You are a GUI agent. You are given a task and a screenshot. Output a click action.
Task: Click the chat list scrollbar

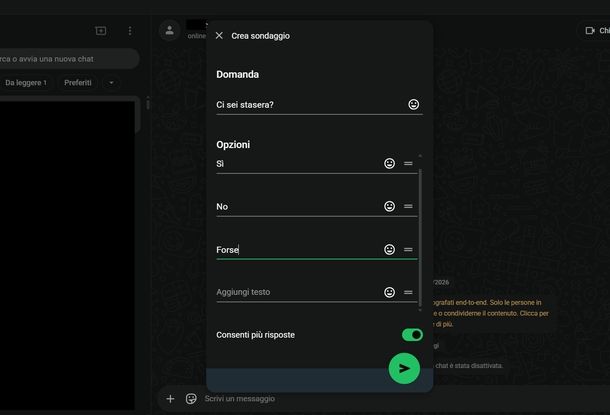click(x=148, y=104)
